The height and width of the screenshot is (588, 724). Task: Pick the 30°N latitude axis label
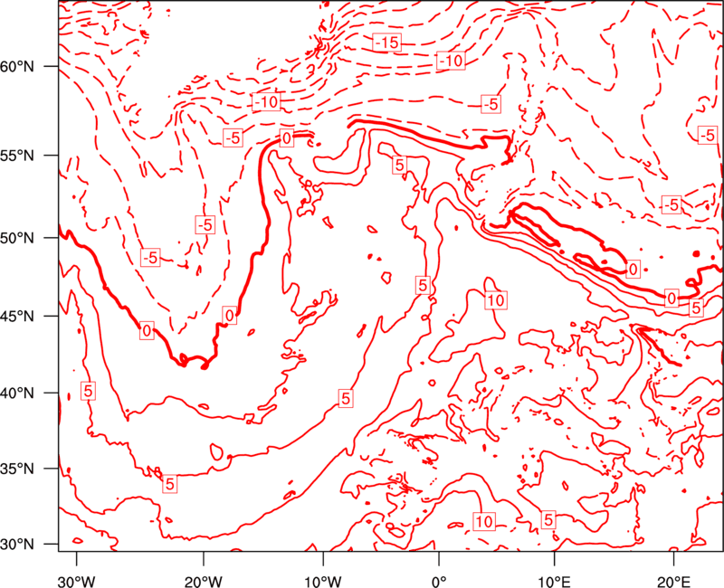pos(17,545)
